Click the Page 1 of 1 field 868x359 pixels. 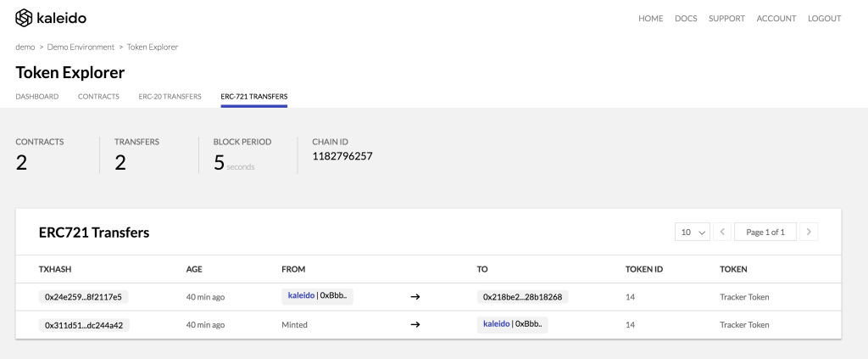pyautogui.click(x=765, y=233)
